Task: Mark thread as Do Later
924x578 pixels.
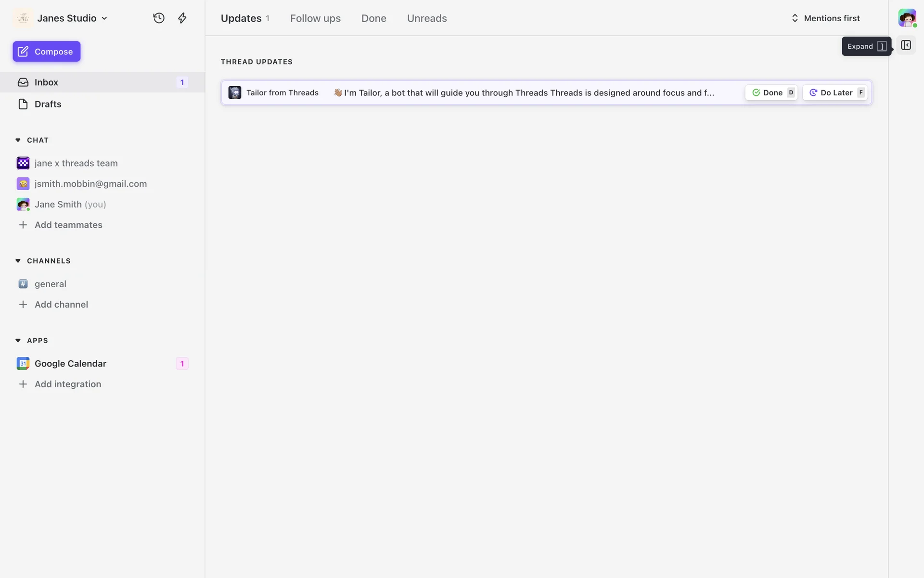Action: click(x=835, y=92)
